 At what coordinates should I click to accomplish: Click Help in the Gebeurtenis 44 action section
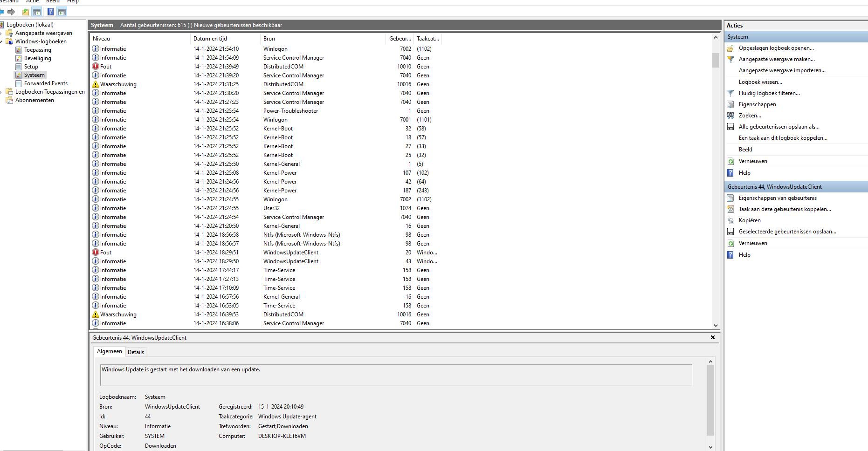pyautogui.click(x=744, y=255)
